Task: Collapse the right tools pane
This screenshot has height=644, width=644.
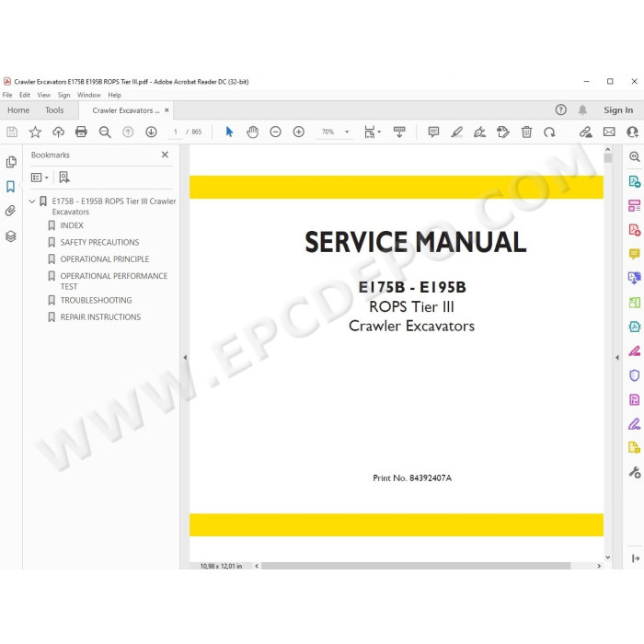Action: pyautogui.click(x=635, y=558)
